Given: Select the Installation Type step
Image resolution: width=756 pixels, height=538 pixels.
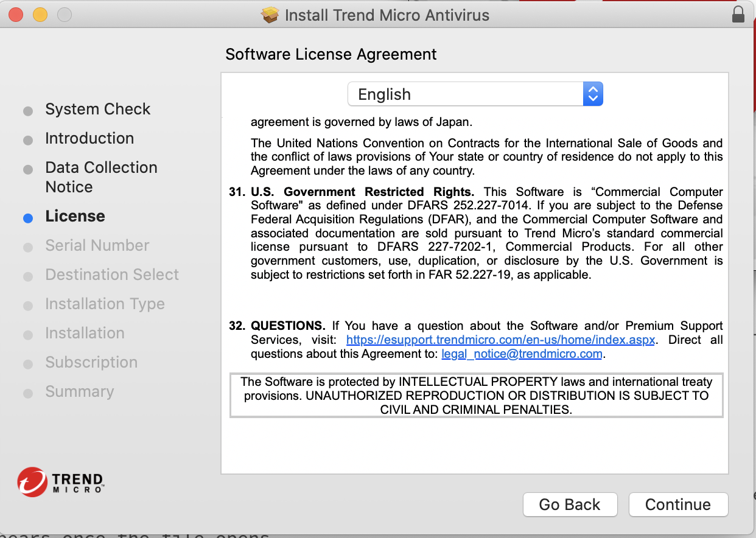Looking at the screenshot, I should tap(105, 304).
